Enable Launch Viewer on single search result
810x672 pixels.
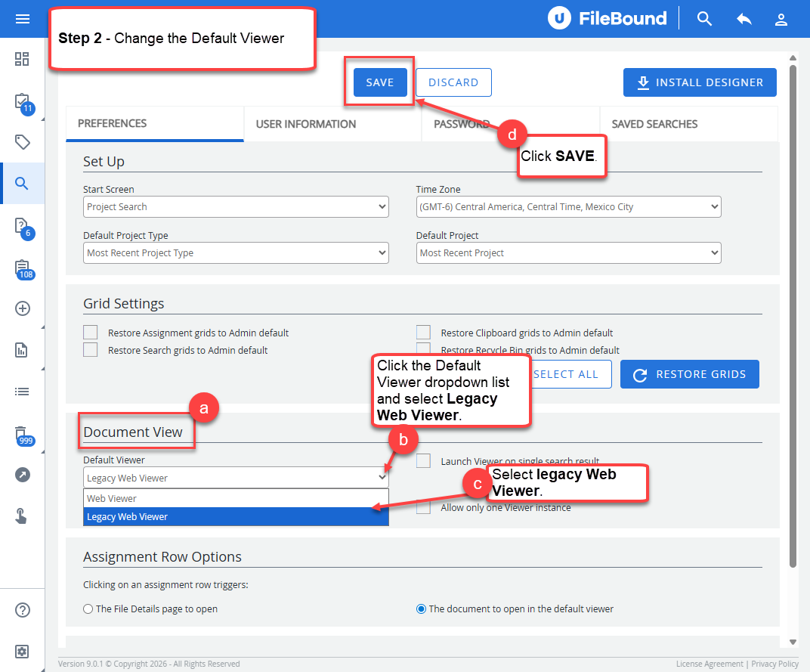click(x=424, y=460)
